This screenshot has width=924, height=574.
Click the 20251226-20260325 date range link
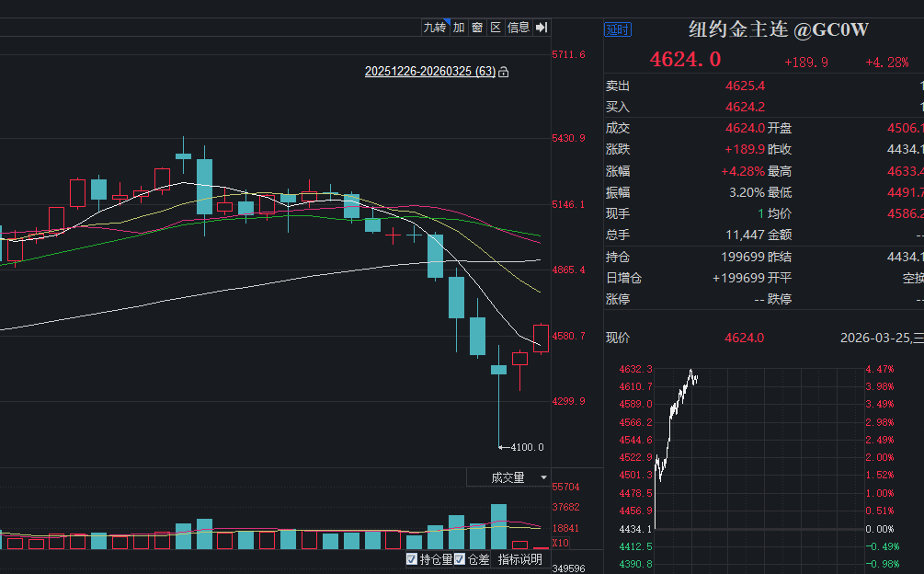429,72
